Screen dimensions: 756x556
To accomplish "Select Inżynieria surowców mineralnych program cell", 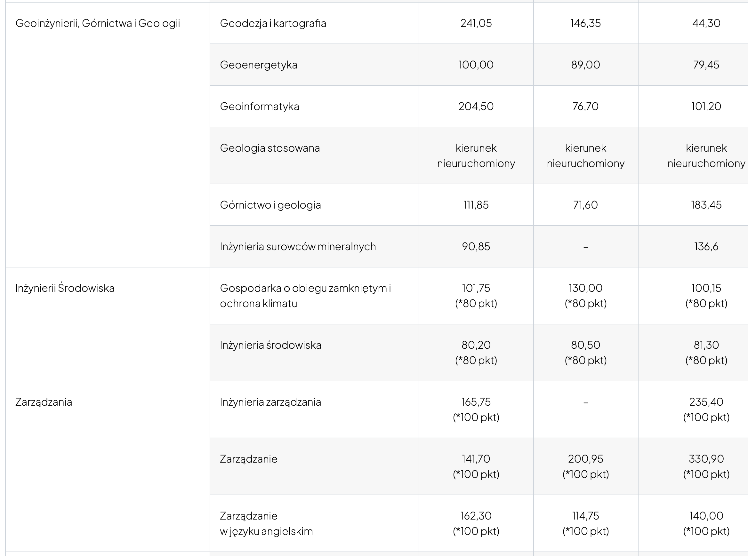I will 298,247.
